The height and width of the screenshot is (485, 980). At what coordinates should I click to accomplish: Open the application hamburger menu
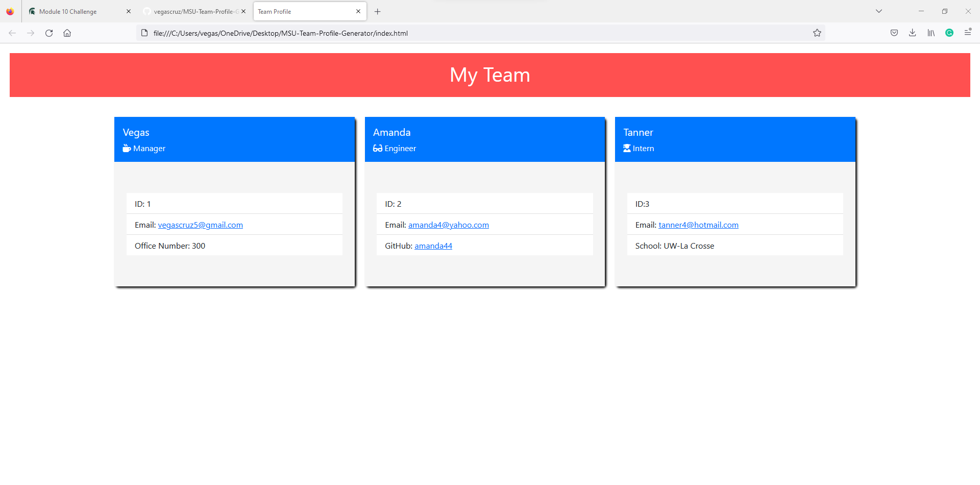[x=968, y=33]
